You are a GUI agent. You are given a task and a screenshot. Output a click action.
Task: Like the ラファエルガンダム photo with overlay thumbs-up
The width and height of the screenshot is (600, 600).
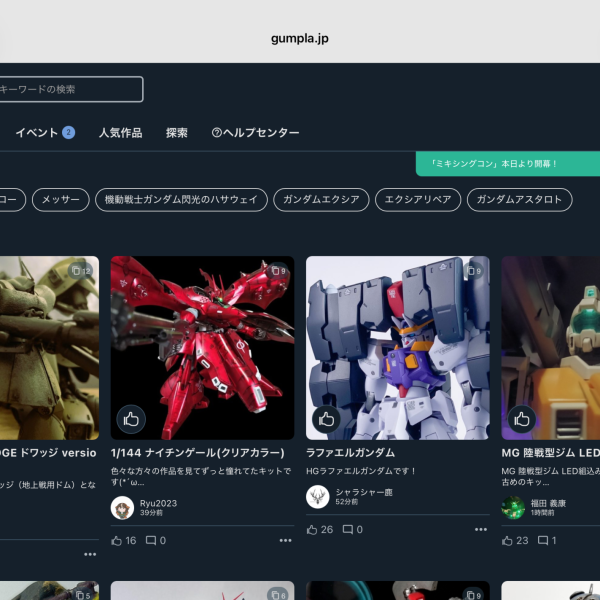tap(326, 419)
